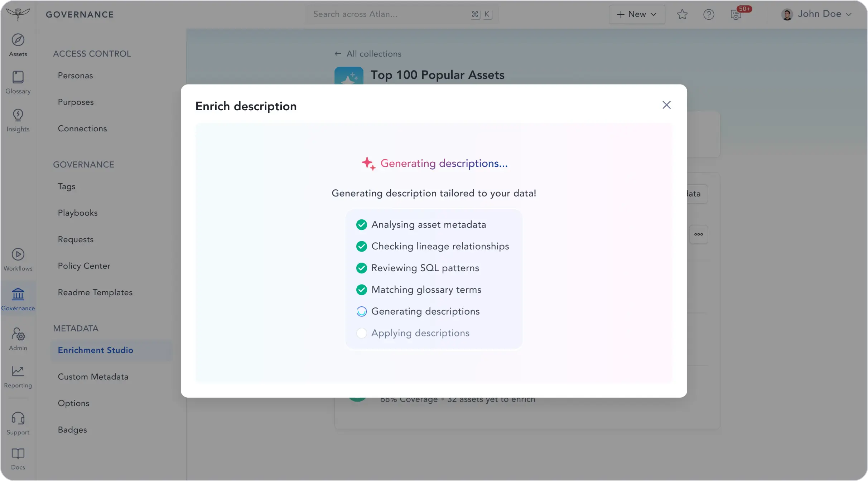The height and width of the screenshot is (481, 868).
Task: Select the Governance sidebar icon
Action: [18, 298]
